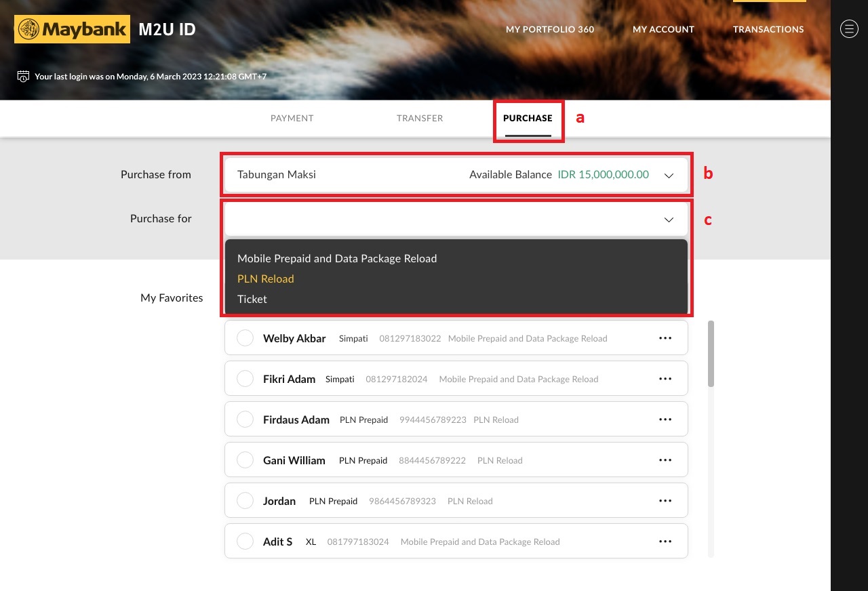Click the Maybank logo
The width and height of the screenshot is (868, 591).
pyautogui.click(x=72, y=29)
